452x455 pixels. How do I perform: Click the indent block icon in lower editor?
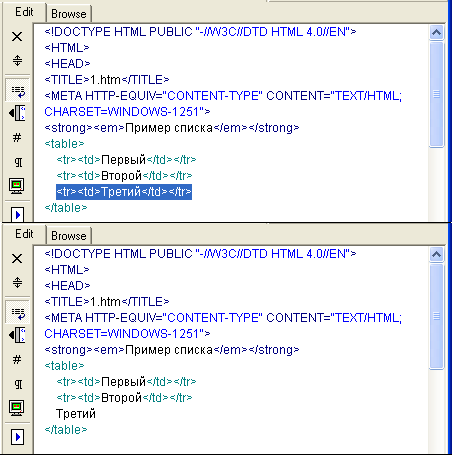click(x=17, y=335)
